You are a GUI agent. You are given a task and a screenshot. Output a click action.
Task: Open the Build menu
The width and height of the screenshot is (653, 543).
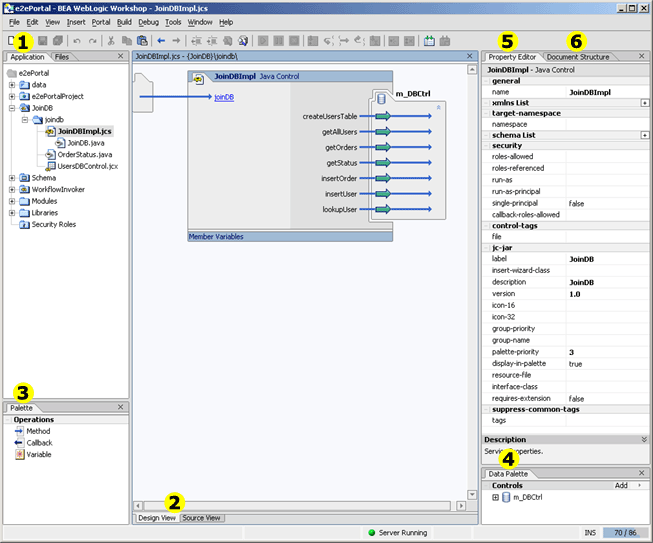[124, 22]
